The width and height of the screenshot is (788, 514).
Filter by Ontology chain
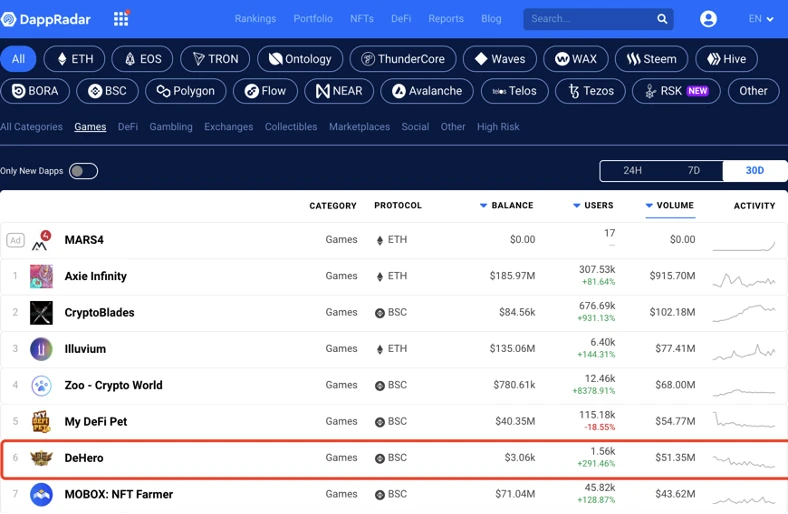tap(300, 59)
